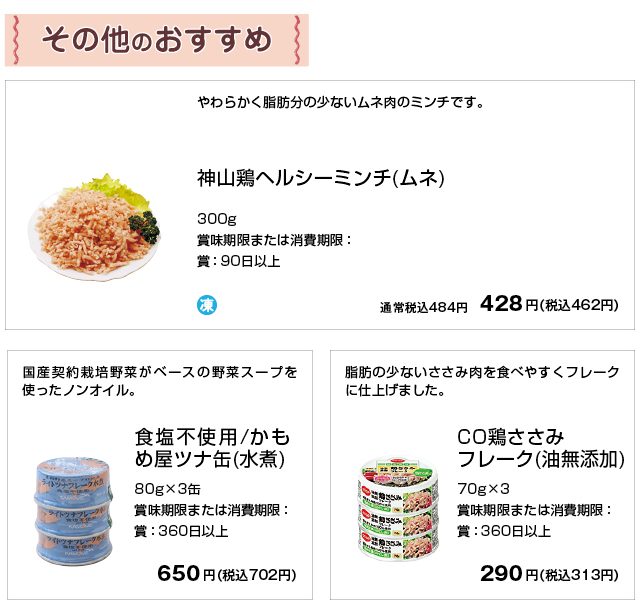Click the 428円 sale price

point(501,305)
